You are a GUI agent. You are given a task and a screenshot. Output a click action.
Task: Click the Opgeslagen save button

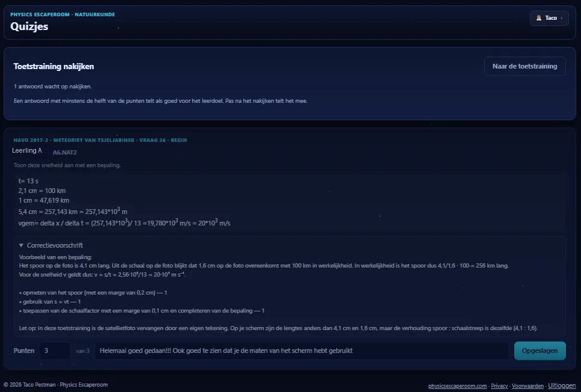[x=540, y=351]
